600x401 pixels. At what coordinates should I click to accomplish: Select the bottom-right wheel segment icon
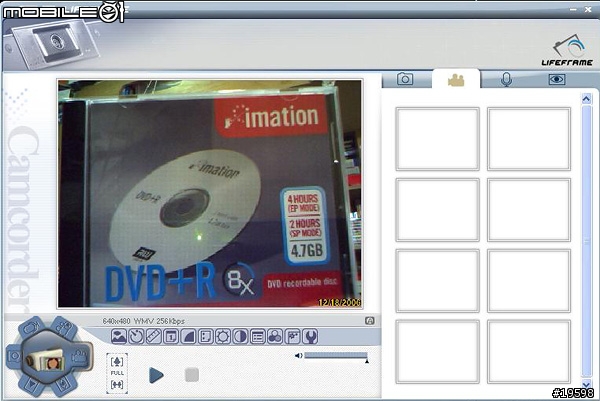tap(64, 384)
